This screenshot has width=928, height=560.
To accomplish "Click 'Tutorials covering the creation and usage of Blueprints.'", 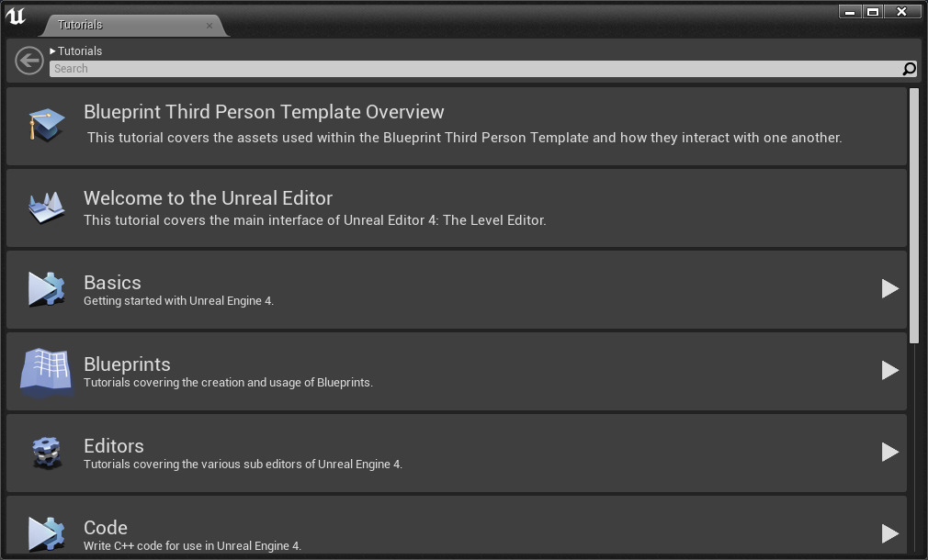I will click(x=228, y=382).
